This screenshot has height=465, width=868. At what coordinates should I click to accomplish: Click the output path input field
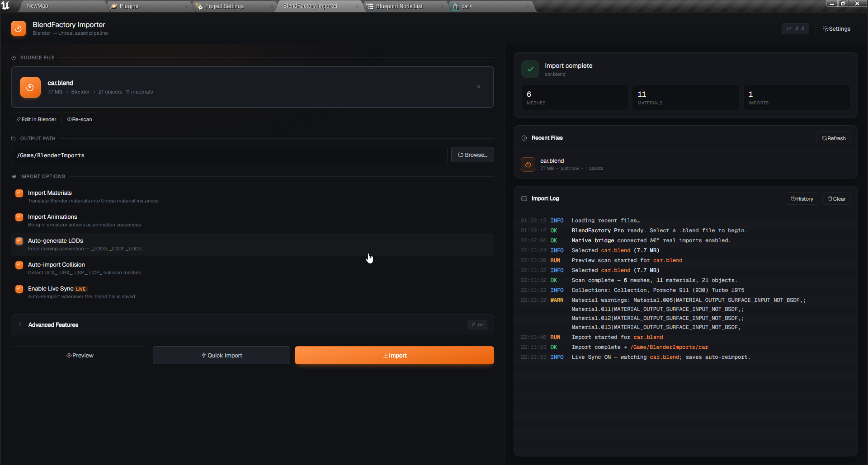pos(229,155)
